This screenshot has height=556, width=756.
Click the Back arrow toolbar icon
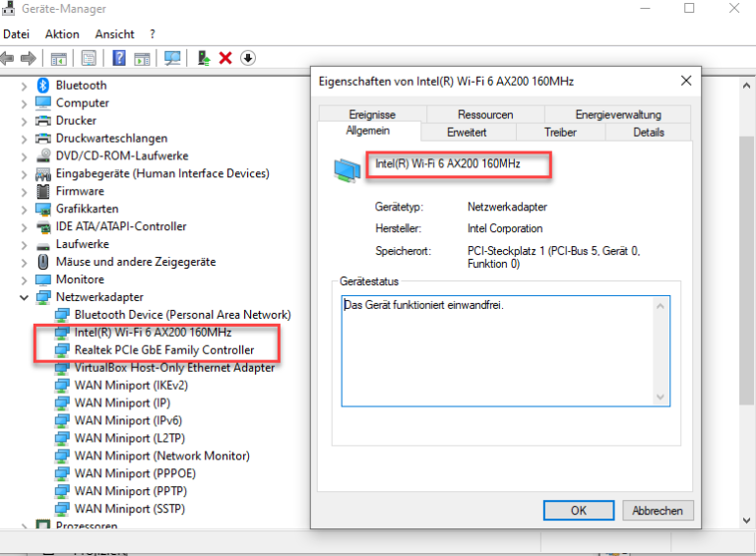tap(7, 58)
